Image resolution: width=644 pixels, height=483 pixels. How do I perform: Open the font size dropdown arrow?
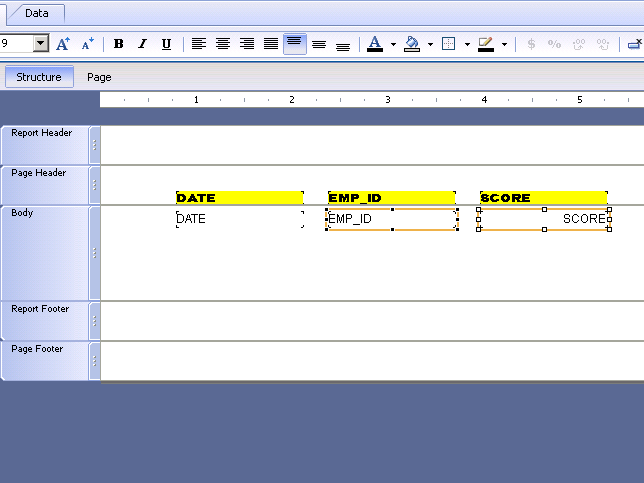41,43
